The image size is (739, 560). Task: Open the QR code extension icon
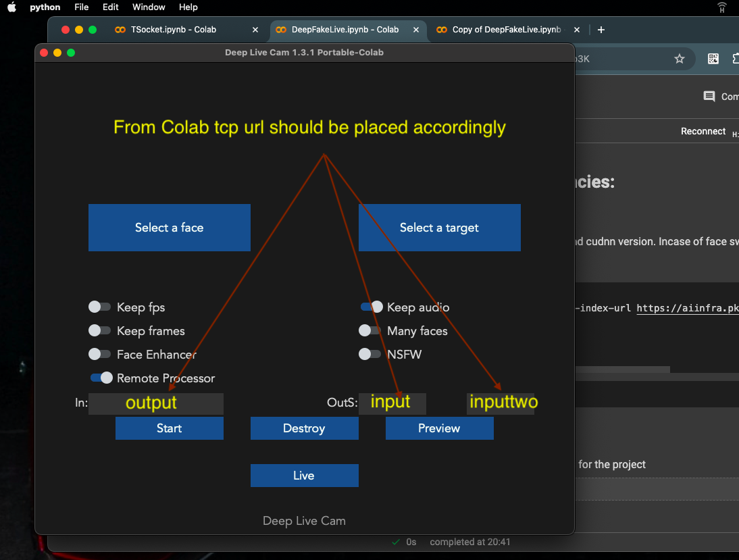[713, 59]
